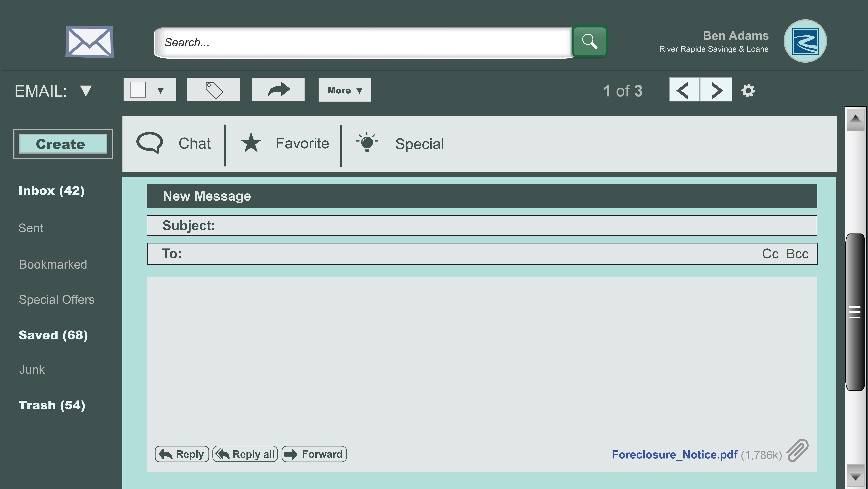Image resolution: width=868 pixels, height=489 pixels.
Task: Open the dropdown arrow beside the checkbox
Action: point(161,91)
